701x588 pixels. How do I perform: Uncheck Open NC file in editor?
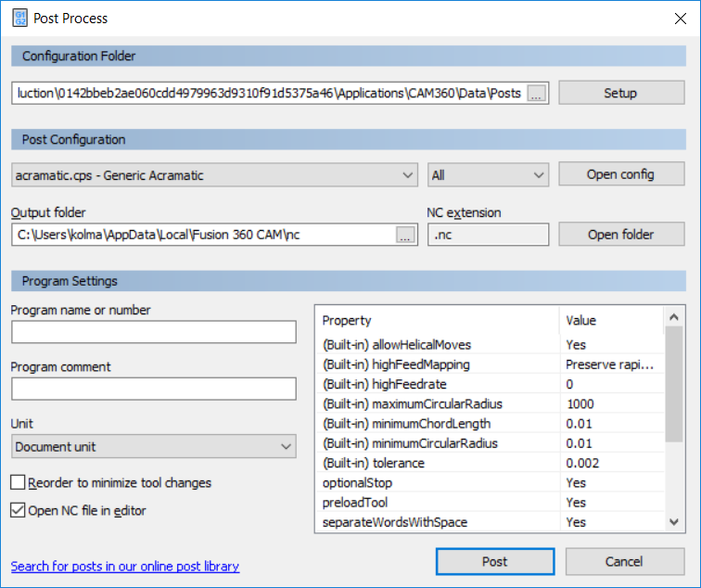(x=19, y=510)
